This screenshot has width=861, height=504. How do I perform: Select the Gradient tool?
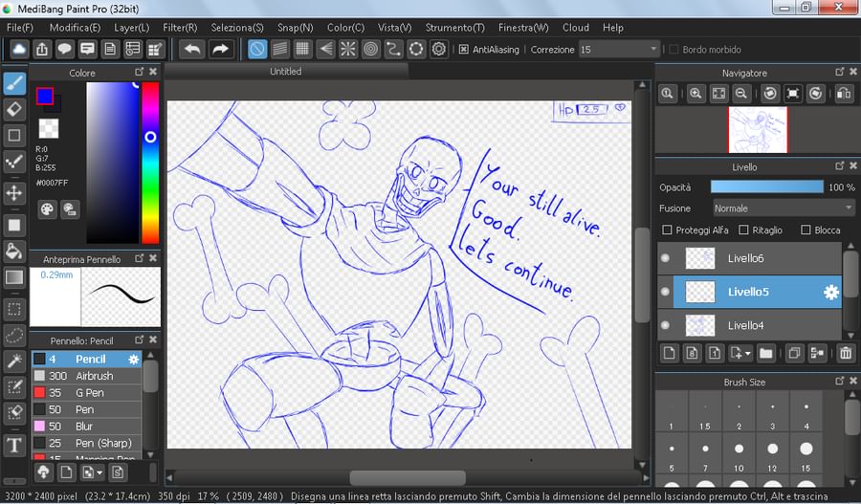point(14,277)
